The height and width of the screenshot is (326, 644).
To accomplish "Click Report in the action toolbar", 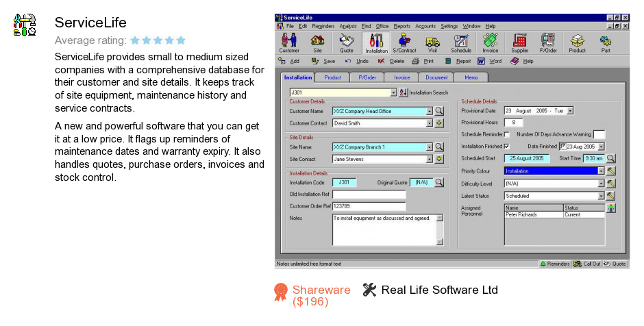I will coord(458,61).
